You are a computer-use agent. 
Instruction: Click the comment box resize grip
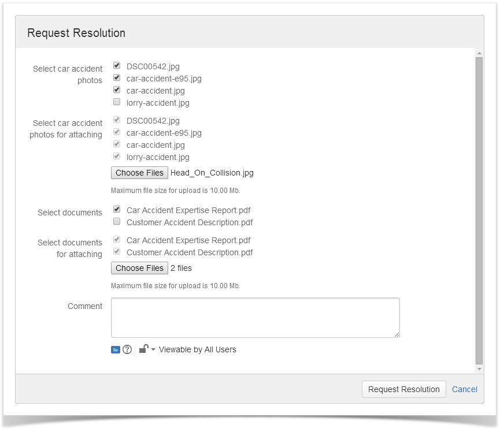click(x=396, y=334)
